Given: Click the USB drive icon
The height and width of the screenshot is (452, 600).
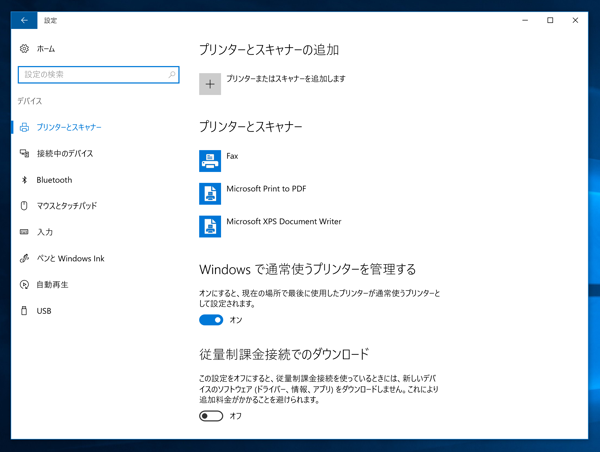Looking at the screenshot, I should point(24,310).
